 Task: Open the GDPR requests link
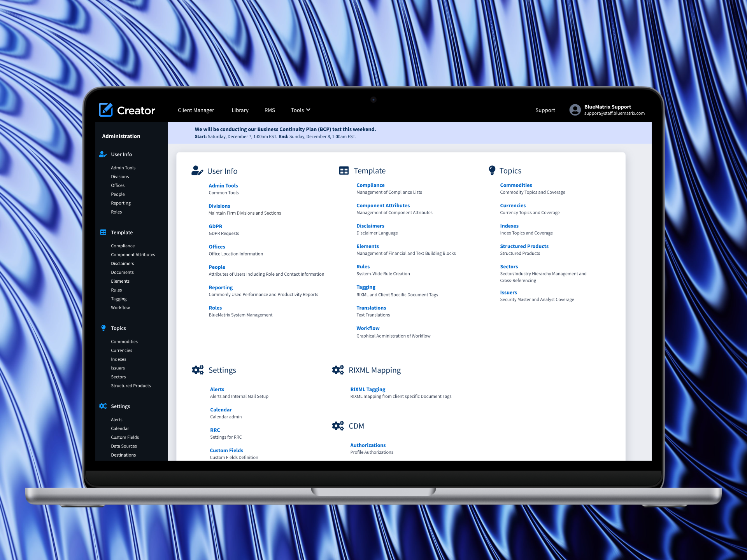(x=215, y=226)
